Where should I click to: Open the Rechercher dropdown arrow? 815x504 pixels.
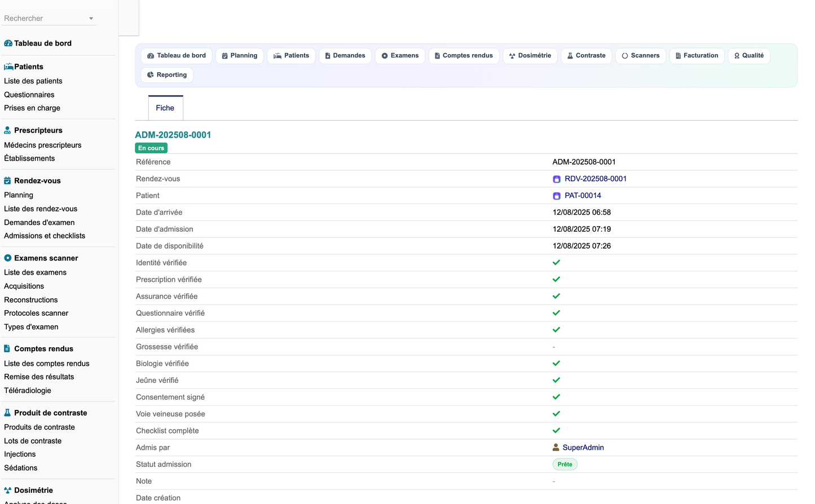point(91,19)
